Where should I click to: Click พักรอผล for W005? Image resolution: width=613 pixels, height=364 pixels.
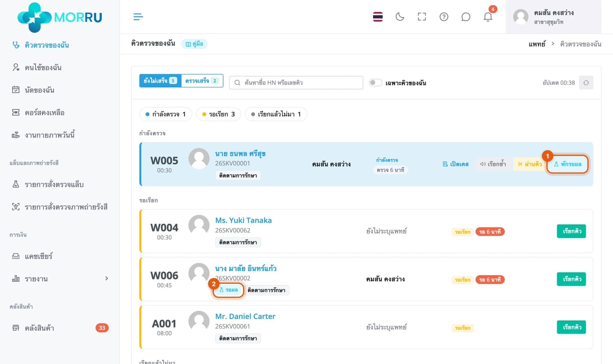[x=568, y=164]
